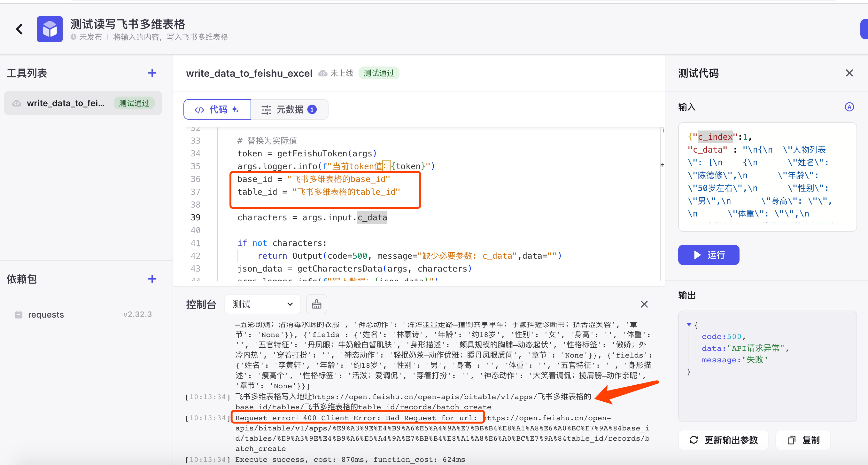Close the test code panel
Screen dimensions: 868x465
tap(849, 73)
